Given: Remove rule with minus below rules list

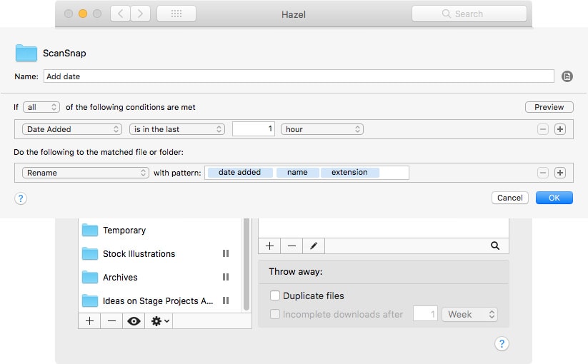Looking at the screenshot, I should (x=291, y=246).
